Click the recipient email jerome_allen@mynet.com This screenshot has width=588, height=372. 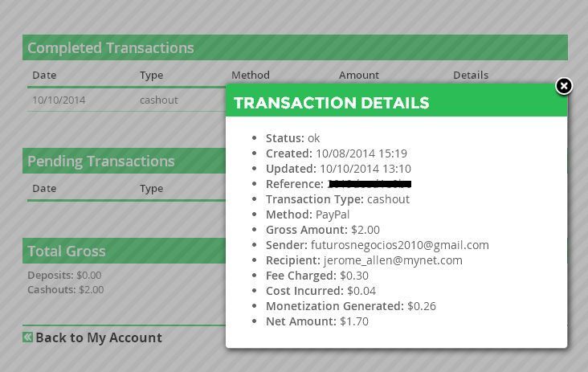(x=393, y=260)
